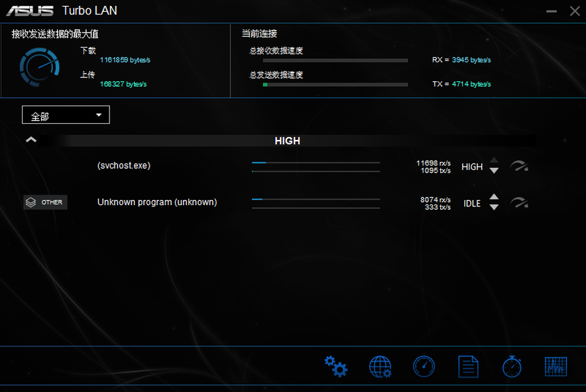Raise Unknown program priority with up arrow
This screenshot has width=586, height=392.
(x=494, y=197)
